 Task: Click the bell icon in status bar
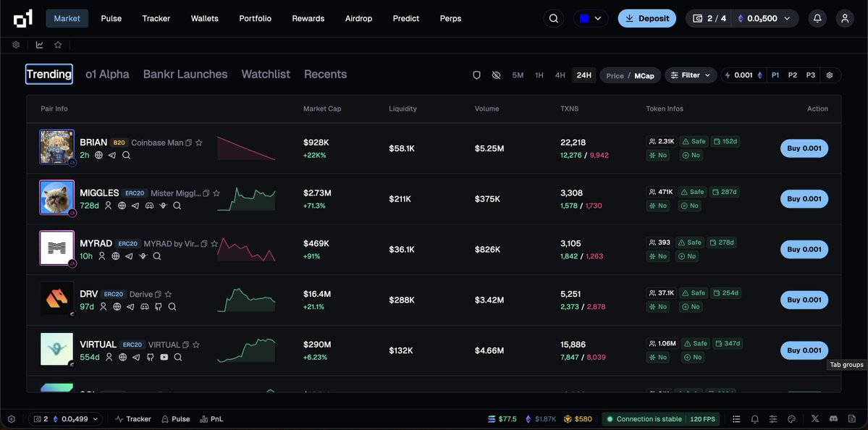754,419
